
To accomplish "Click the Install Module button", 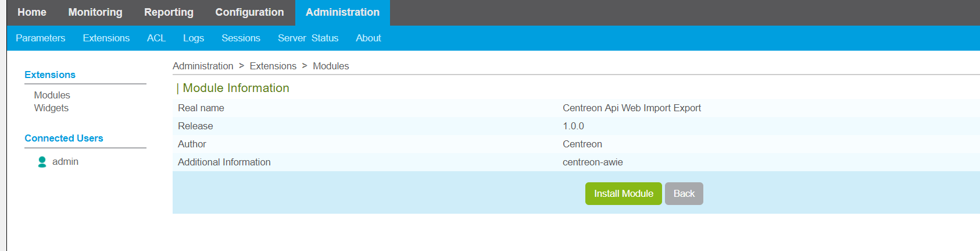I will (624, 193).
